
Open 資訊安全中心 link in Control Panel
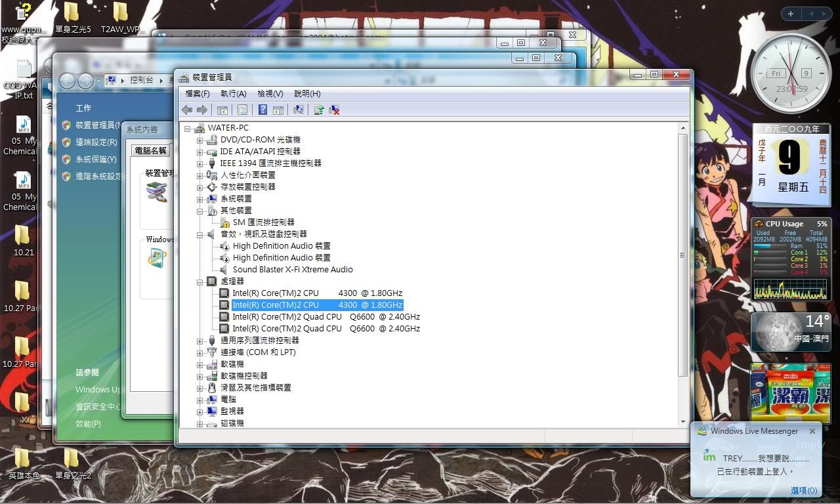98,407
